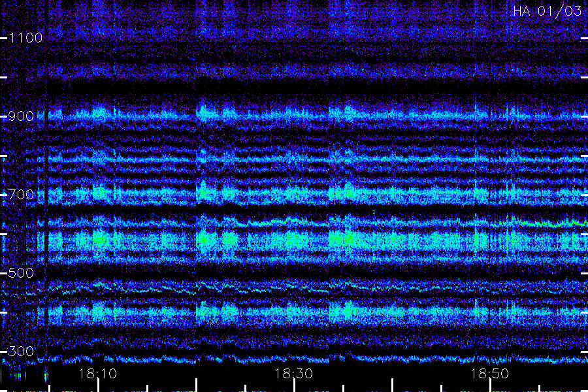The height and width of the screenshot is (392, 588).
Task: Click the HA 01/03 station date label
Action: 547,11
